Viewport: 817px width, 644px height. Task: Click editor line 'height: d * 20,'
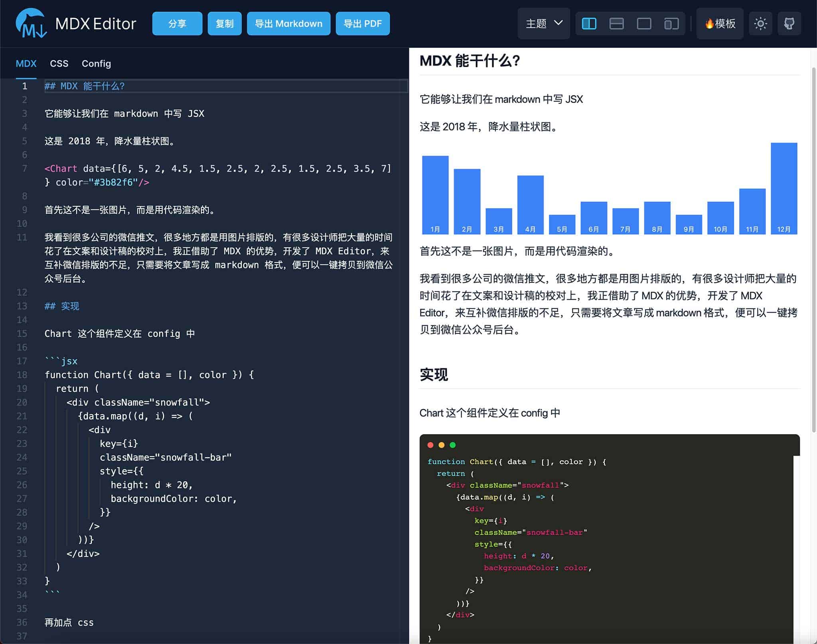point(152,485)
